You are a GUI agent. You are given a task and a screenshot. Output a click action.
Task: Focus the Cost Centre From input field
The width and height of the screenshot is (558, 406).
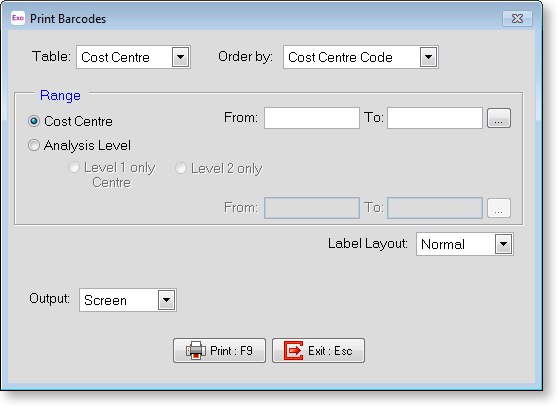pos(312,118)
